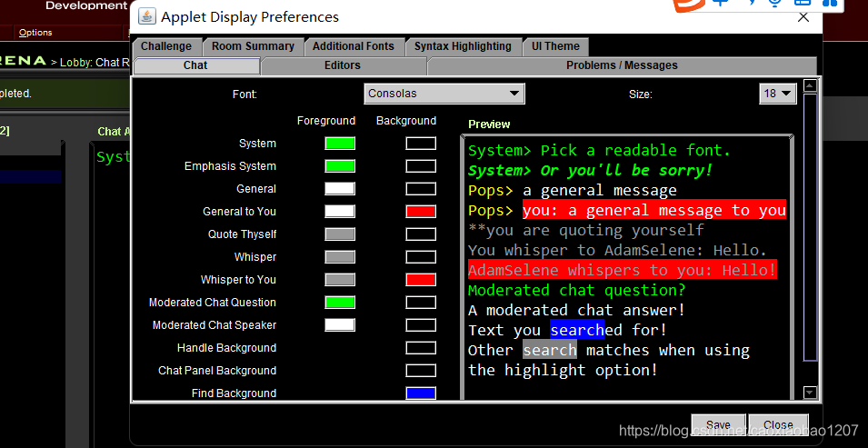Image resolution: width=868 pixels, height=448 pixels.
Task: Change General to You red background
Action: (421, 212)
